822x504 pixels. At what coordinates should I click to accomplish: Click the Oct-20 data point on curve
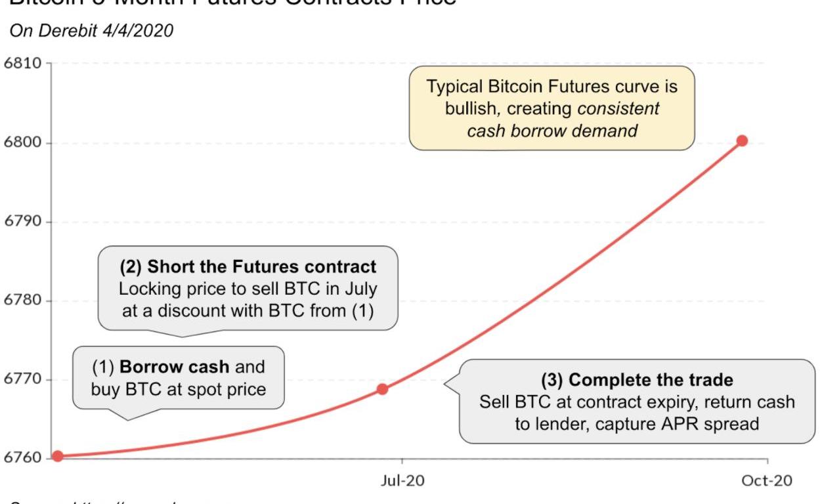coord(742,140)
